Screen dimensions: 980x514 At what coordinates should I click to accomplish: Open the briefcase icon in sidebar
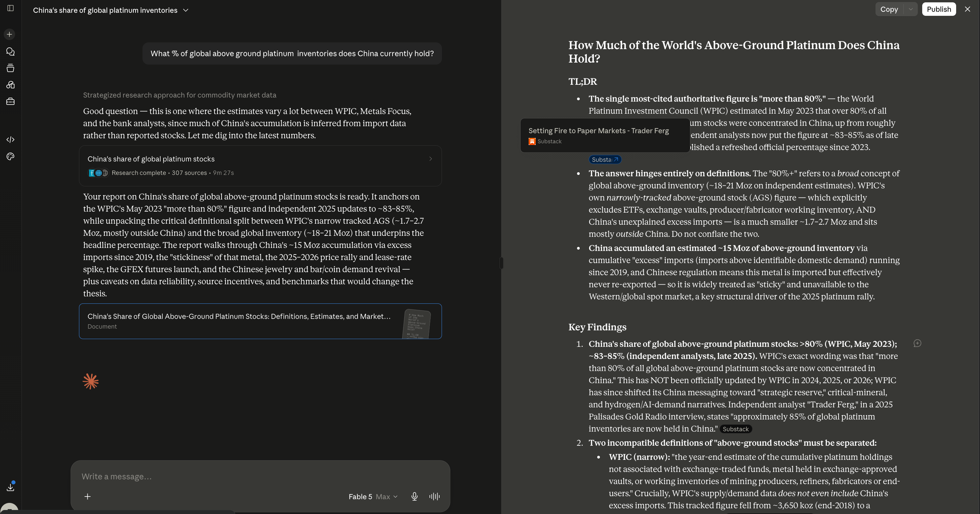(11, 102)
